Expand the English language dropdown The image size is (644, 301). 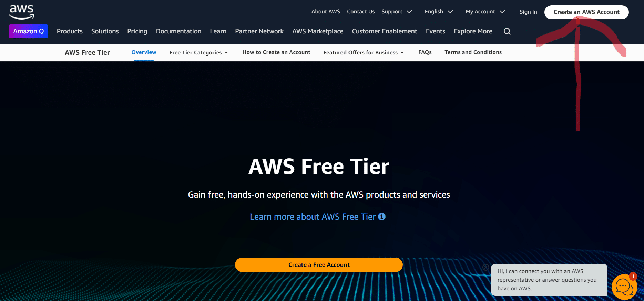click(439, 12)
